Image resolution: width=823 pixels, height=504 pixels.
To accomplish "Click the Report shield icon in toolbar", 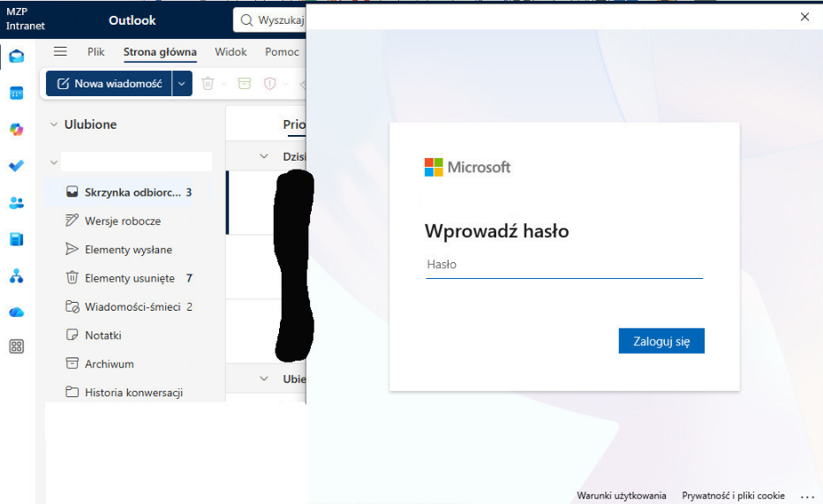I will 270,83.
